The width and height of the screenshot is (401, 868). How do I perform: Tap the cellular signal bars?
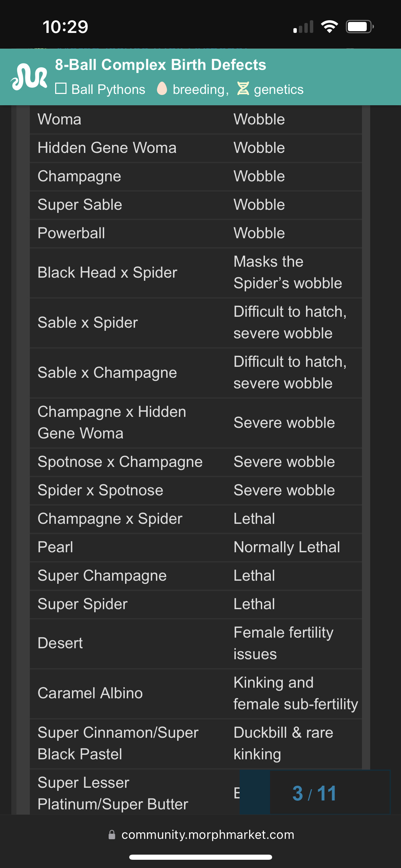[303, 26]
